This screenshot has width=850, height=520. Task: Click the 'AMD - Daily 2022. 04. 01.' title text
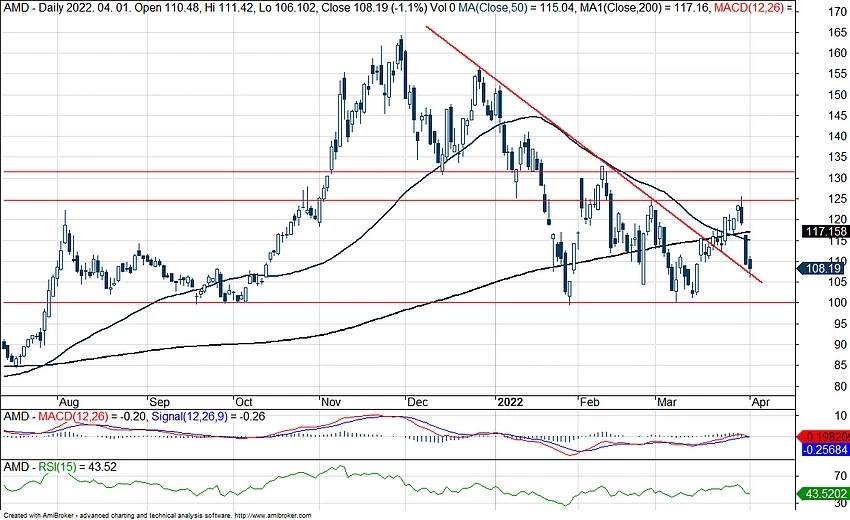click(67, 8)
